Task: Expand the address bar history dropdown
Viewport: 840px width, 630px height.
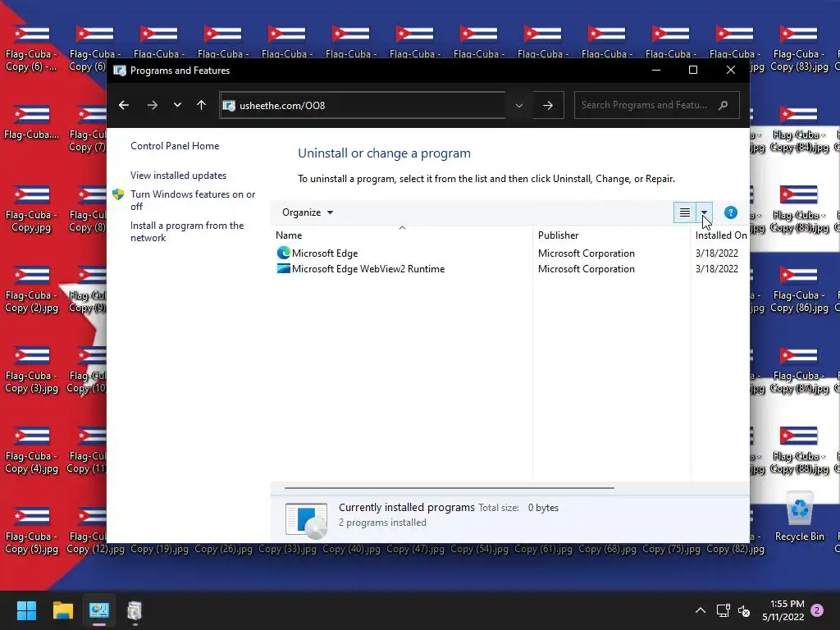Action: click(x=518, y=106)
